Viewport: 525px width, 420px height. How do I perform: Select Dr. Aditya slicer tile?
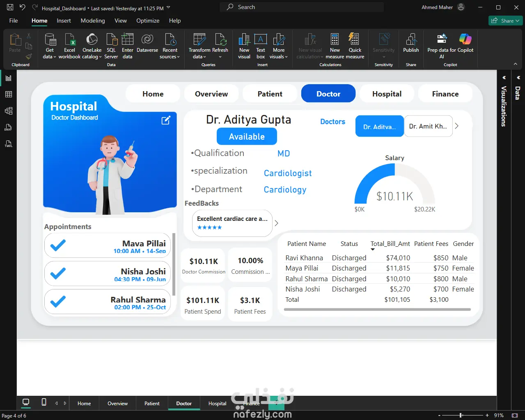[x=380, y=126]
